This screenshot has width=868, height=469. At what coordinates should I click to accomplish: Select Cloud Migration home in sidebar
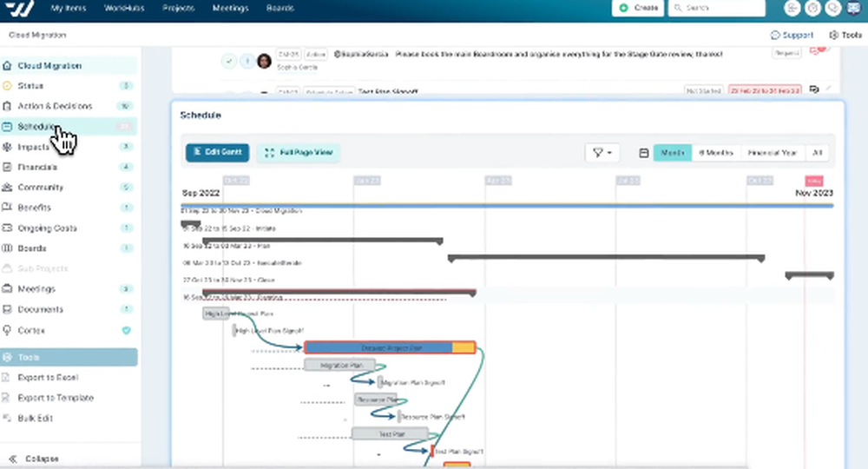[x=69, y=65]
